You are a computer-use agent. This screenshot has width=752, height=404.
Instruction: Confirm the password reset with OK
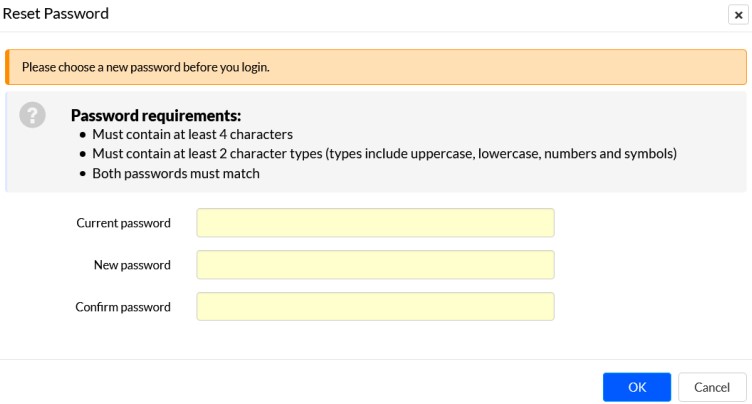coord(637,387)
